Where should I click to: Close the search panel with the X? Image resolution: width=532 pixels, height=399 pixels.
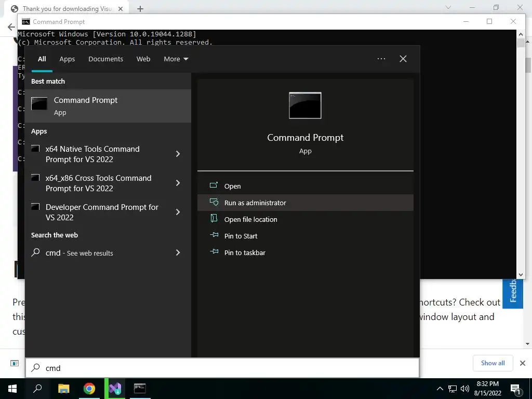coord(403,59)
